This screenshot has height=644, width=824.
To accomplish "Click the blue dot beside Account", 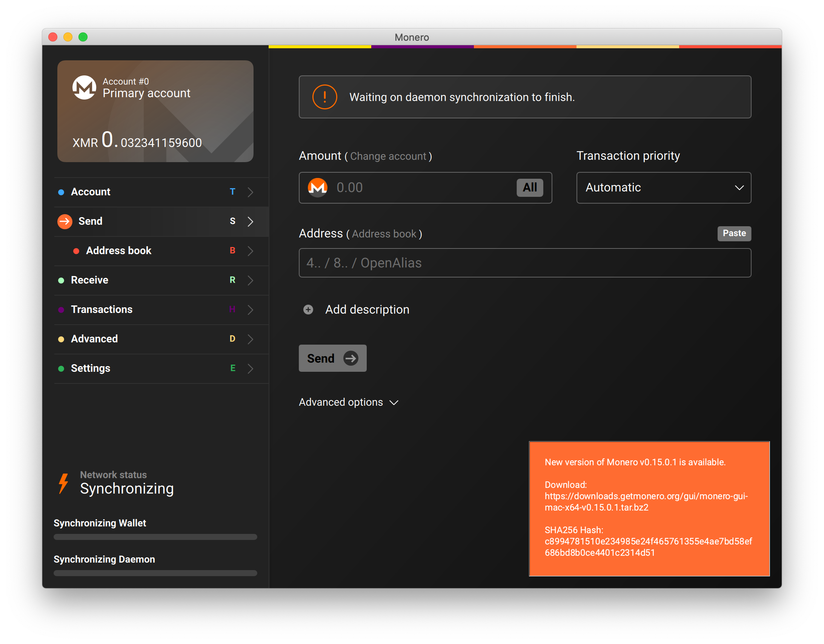I will pos(61,192).
